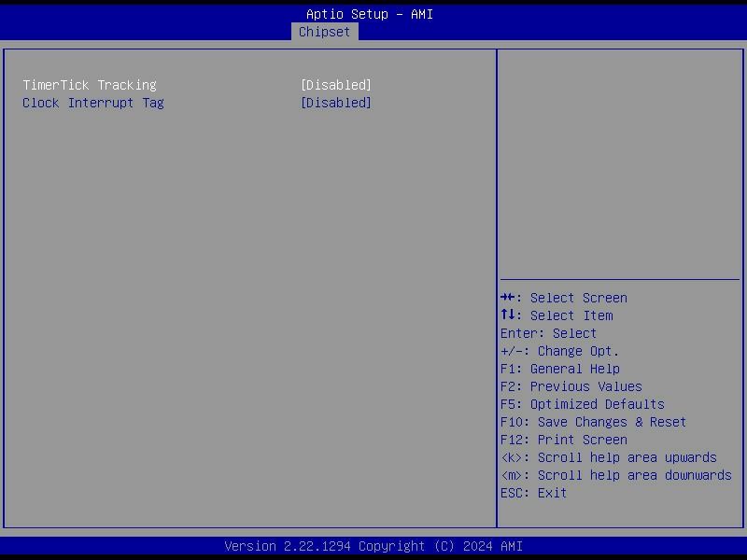The width and height of the screenshot is (747, 560).
Task: Click the ESC: Exit help line
Action: click(533, 493)
